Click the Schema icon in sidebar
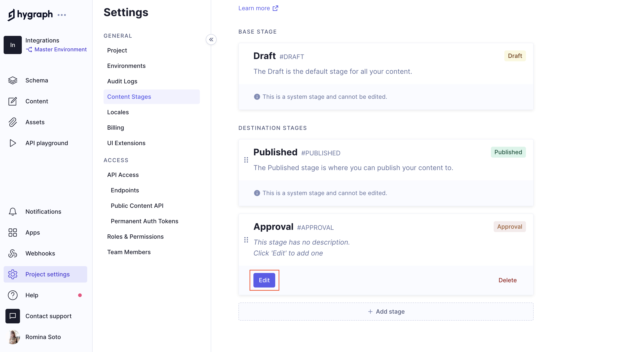This screenshot has width=644, height=352. (x=12, y=80)
